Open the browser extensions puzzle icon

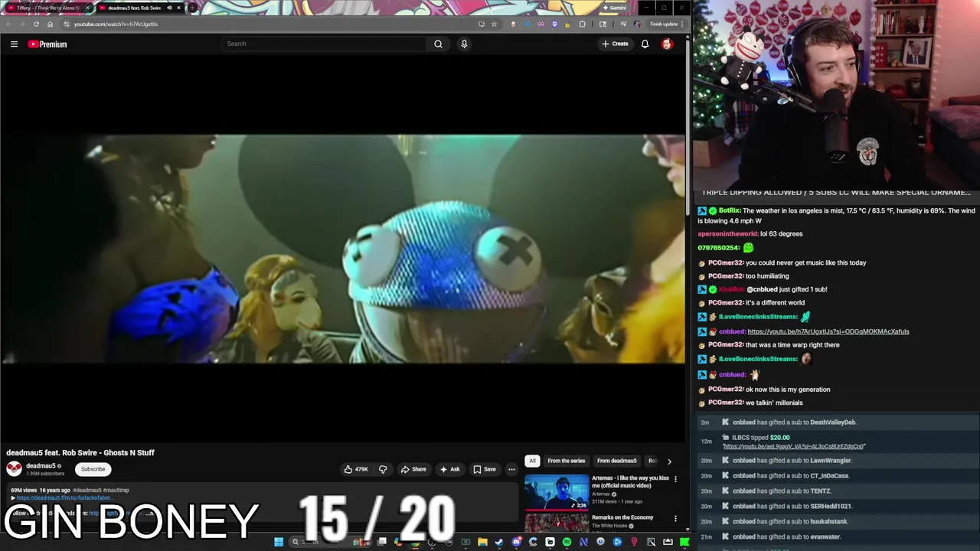582,24
